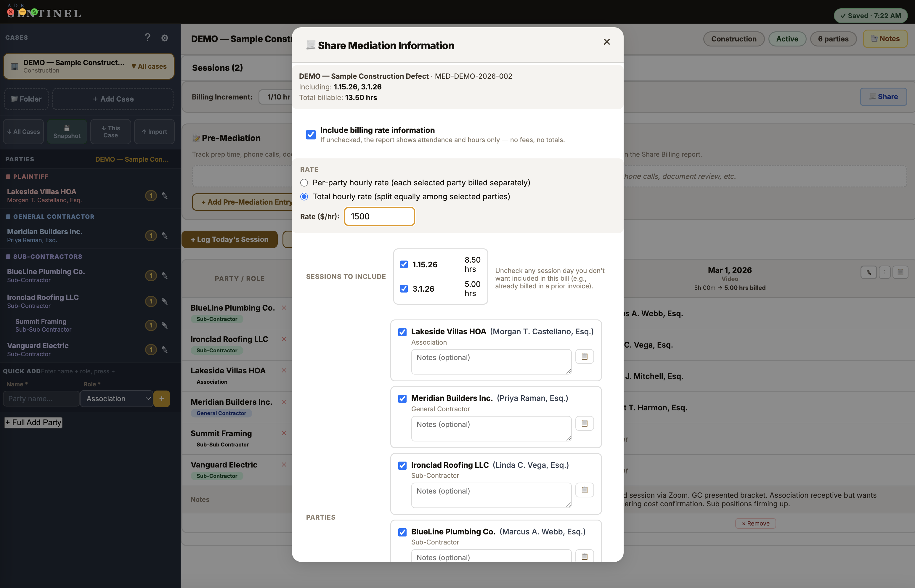Click Notes field under Meridian Builders Inc.

pyautogui.click(x=491, y=428)
